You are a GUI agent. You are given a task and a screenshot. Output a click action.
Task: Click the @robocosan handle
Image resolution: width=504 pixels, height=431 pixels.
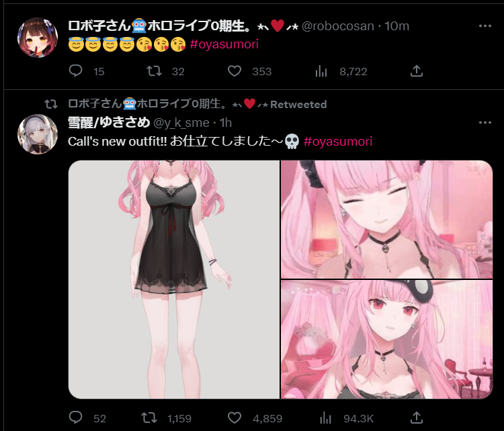[337, 26]
